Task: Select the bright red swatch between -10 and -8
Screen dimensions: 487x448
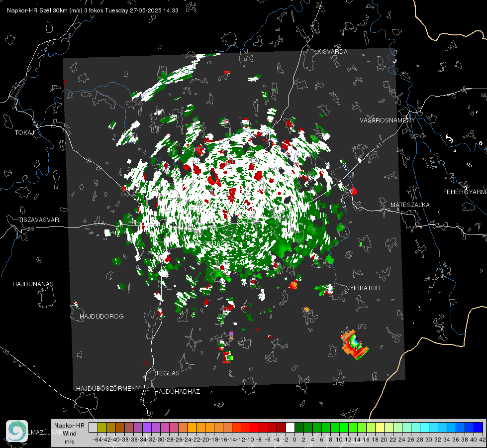Action: tap(254, 427)
